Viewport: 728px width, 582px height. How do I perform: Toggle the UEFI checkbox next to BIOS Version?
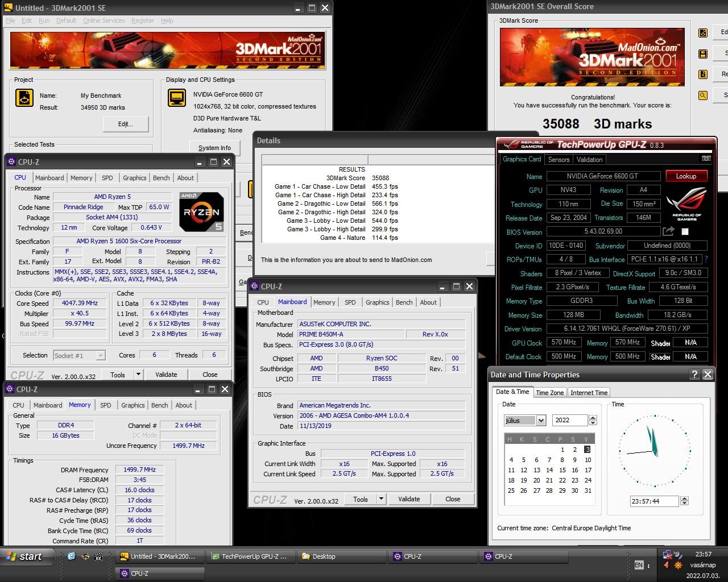[685, 231]
